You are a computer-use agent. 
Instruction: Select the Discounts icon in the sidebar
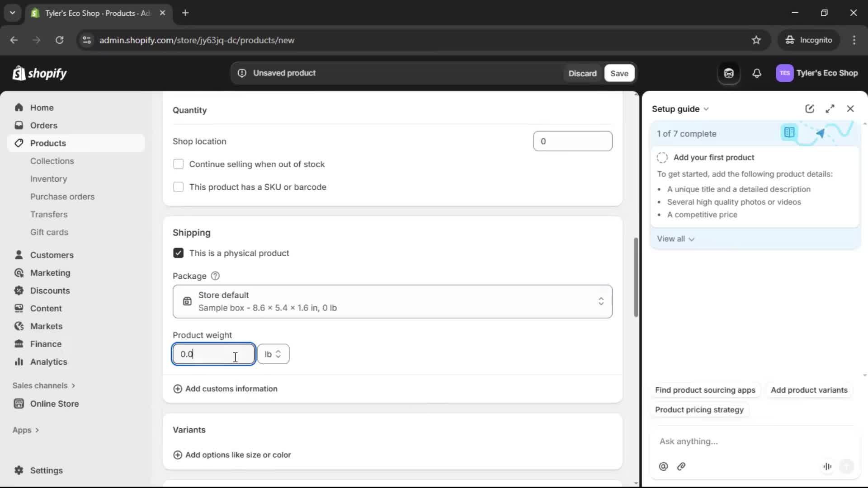[19, 291]
